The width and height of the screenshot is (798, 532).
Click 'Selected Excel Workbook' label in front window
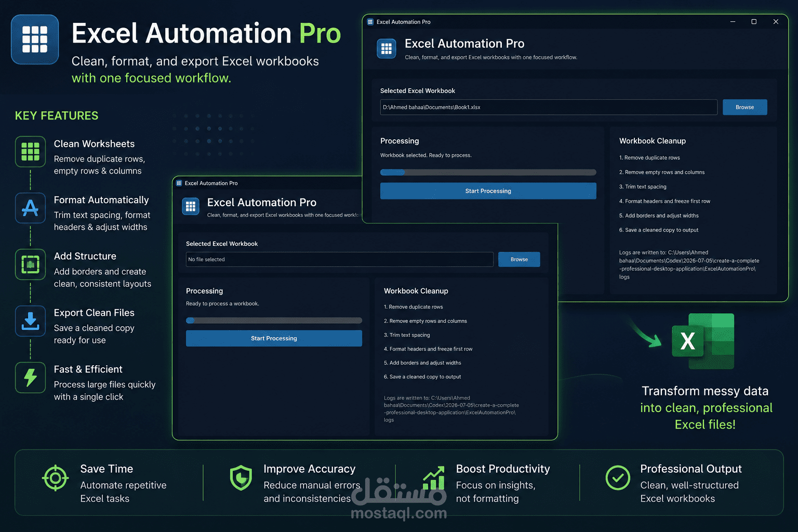[x=222, y=244]
